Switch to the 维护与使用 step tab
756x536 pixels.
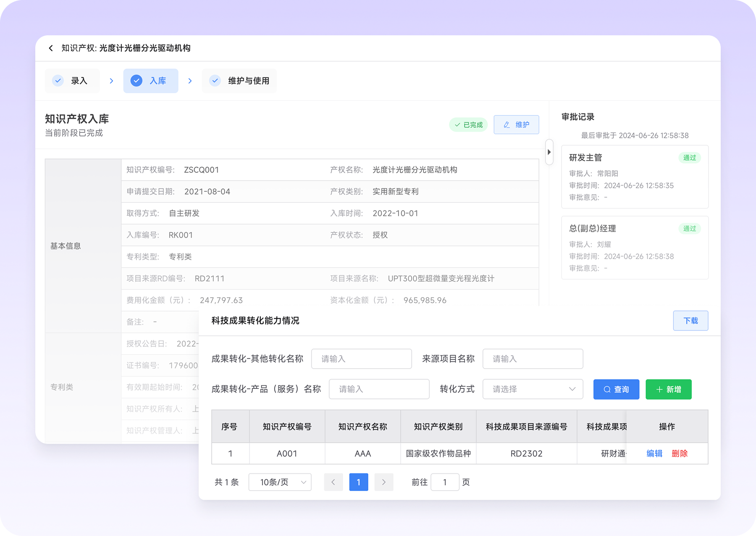click(239, 81)
